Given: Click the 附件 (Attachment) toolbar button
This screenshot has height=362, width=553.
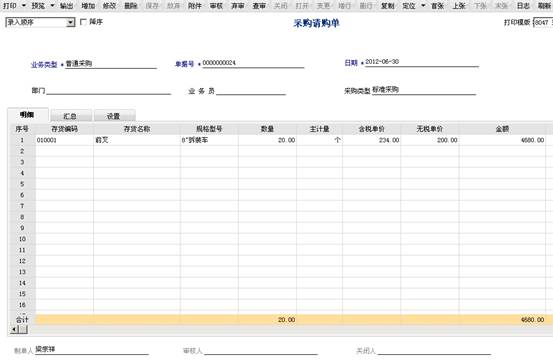Looking at the screenshot, I should click(195, 6).
